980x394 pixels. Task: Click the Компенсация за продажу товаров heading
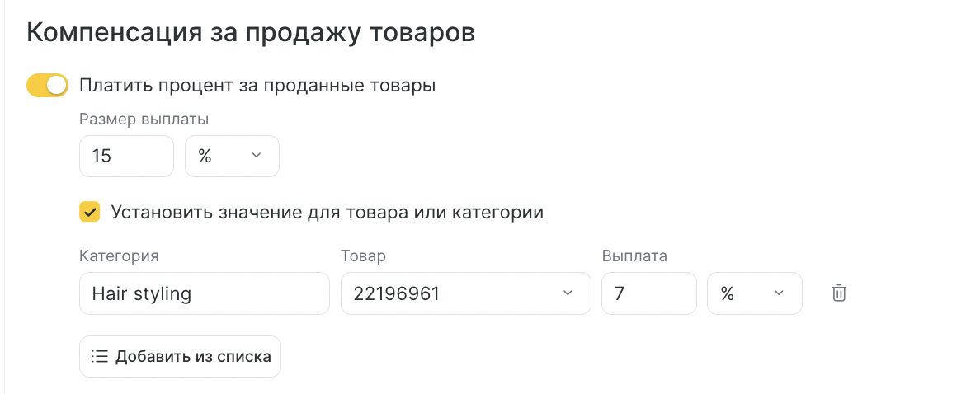coord(251,34)
